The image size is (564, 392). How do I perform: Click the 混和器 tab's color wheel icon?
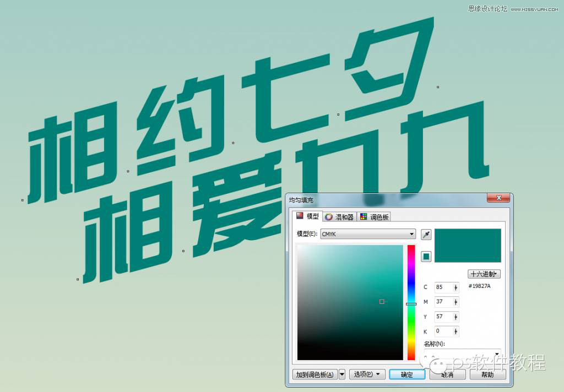pyautogui.click(x=329, y=216)
